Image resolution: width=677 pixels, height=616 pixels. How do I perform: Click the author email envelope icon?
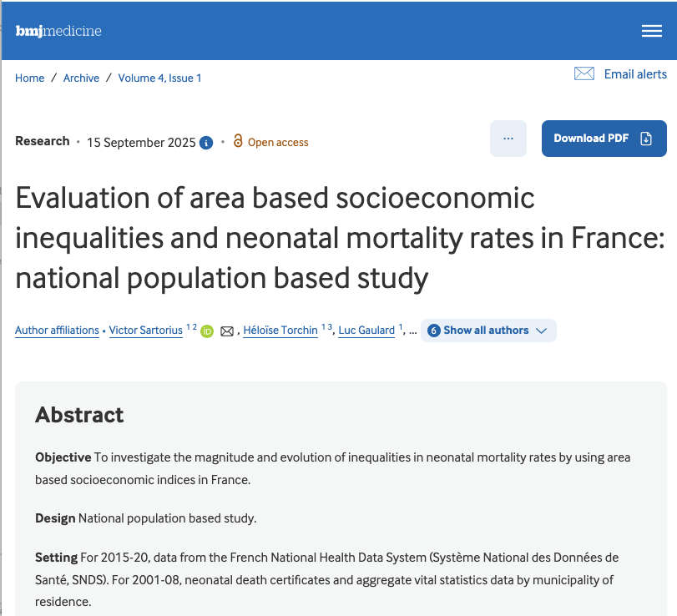pyautogui.click(x=227, y=331)
